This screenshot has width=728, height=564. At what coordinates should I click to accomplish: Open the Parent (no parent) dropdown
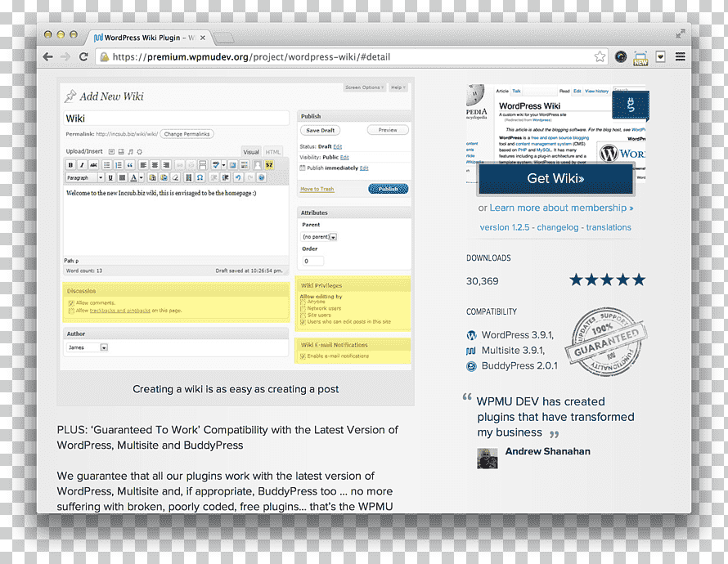319,236
